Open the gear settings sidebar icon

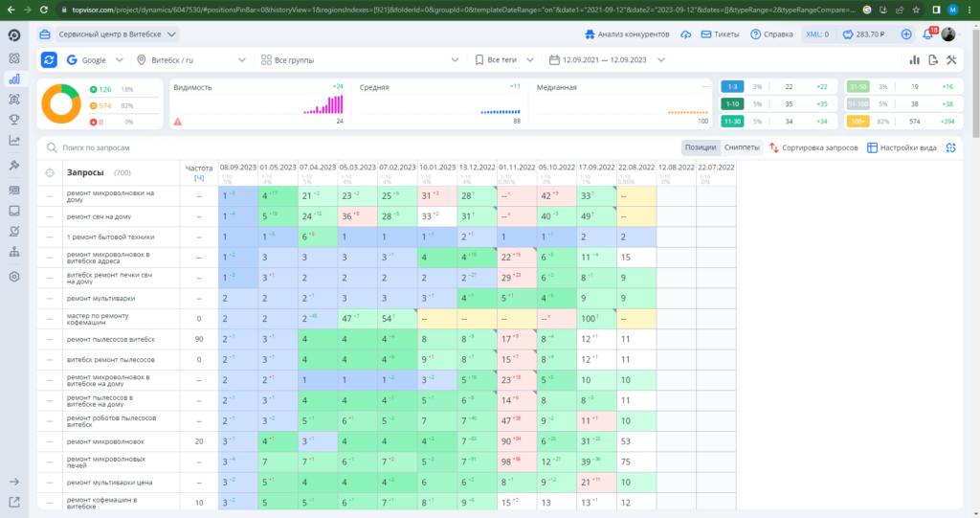coord(13,277)
